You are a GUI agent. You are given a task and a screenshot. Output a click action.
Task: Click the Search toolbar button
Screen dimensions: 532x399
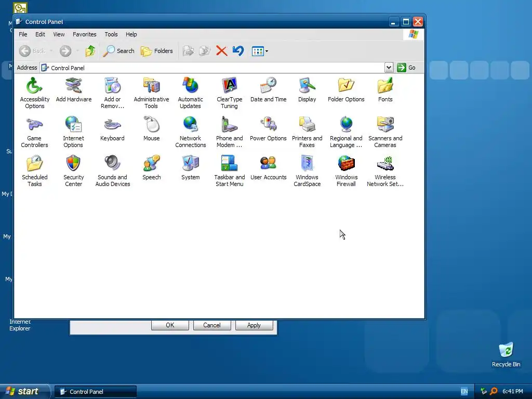pyautogui.click(x=119, y=51)
